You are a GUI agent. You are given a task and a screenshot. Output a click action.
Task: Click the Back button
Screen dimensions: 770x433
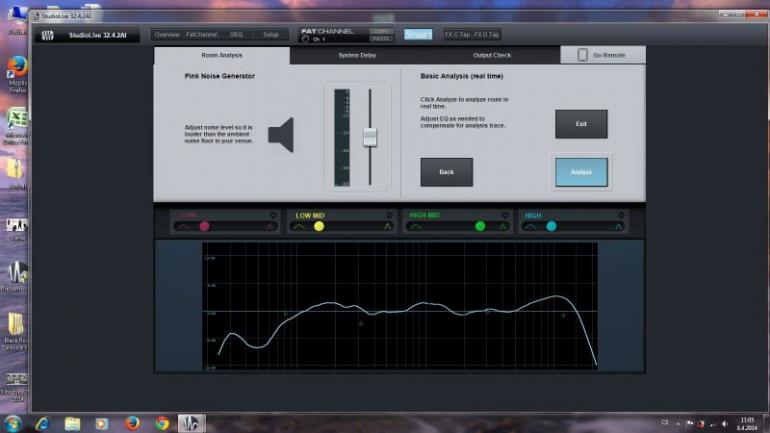pyautogui.click(x=446, y=172)
